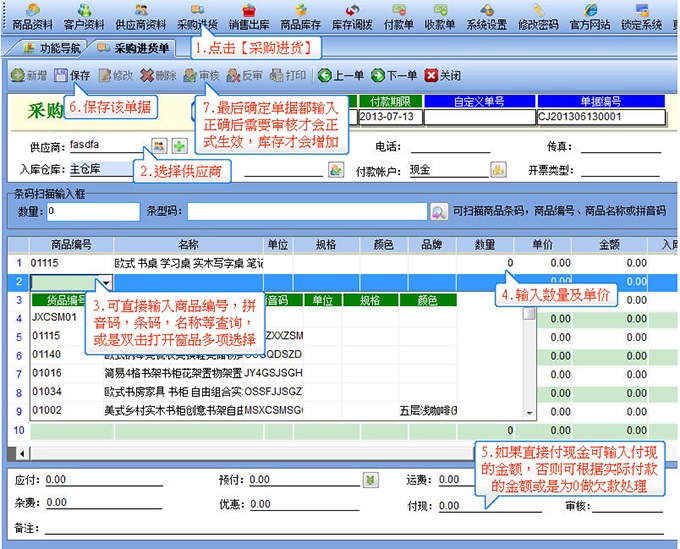
Task: Click the 下一单 next order button
Action: [x=394, y=75]
